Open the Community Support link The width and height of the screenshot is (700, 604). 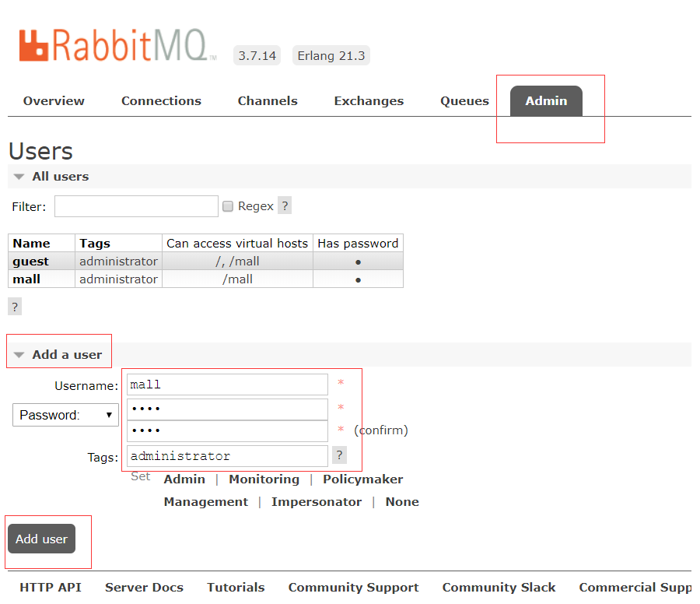coord(354,587)
